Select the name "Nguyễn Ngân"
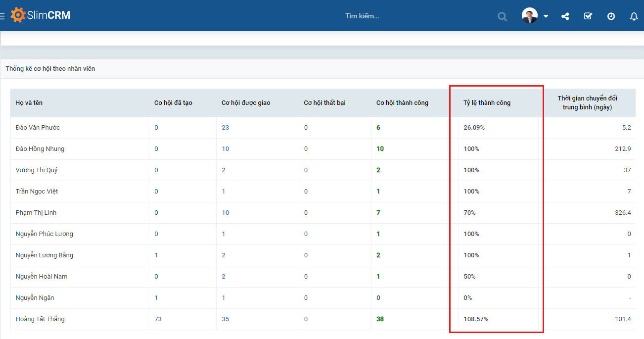 (35, 298)
